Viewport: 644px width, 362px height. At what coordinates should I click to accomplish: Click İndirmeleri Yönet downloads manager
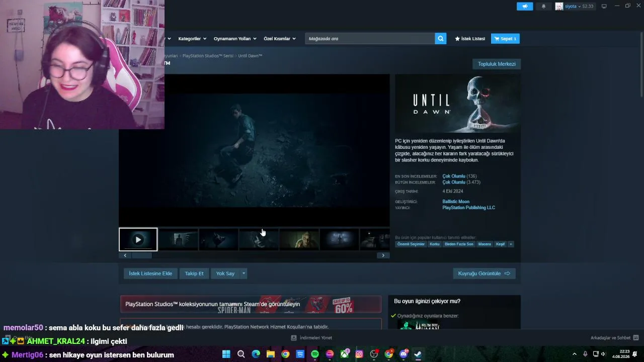[312, 338]
